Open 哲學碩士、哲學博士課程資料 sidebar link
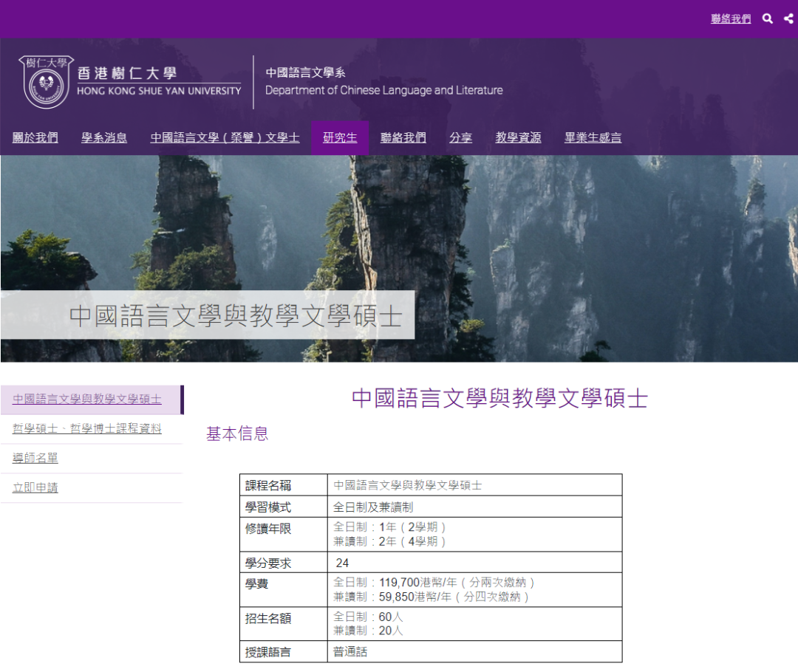Image resolution: width=798 pixels, height=672 pixels. [88, 428]
